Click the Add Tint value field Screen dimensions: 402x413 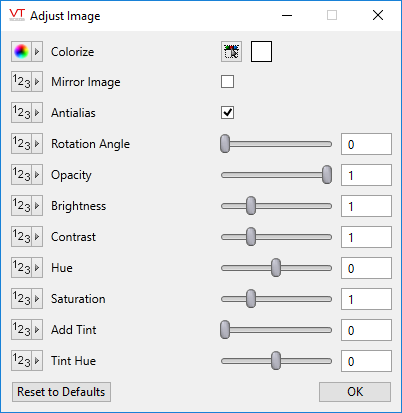click(366, 330)
